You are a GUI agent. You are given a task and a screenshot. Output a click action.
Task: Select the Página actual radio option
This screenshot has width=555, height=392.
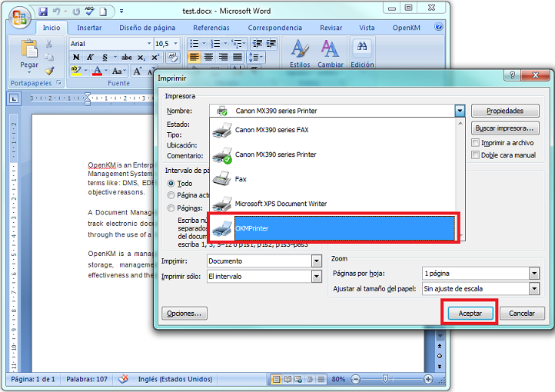coord(171,195)
